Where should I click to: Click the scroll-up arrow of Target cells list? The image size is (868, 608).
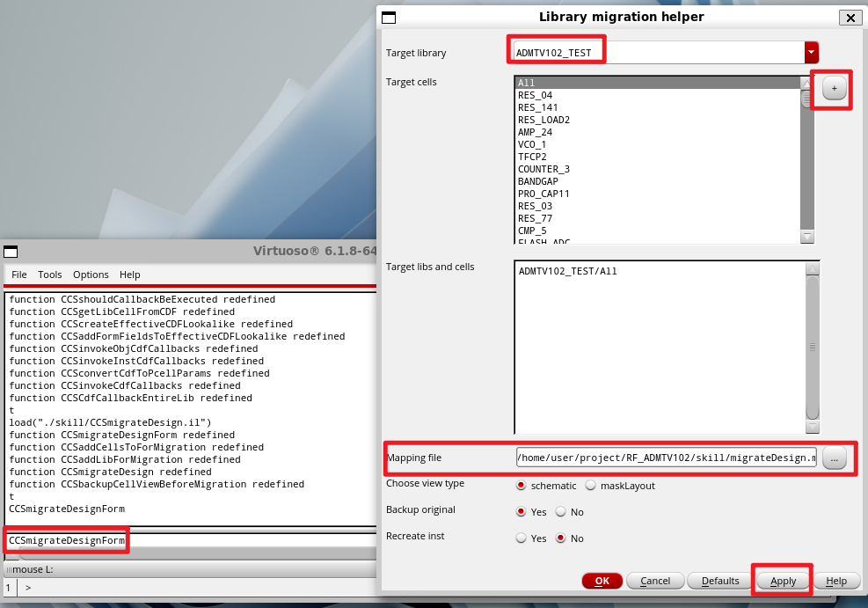[x=807, y=82]
